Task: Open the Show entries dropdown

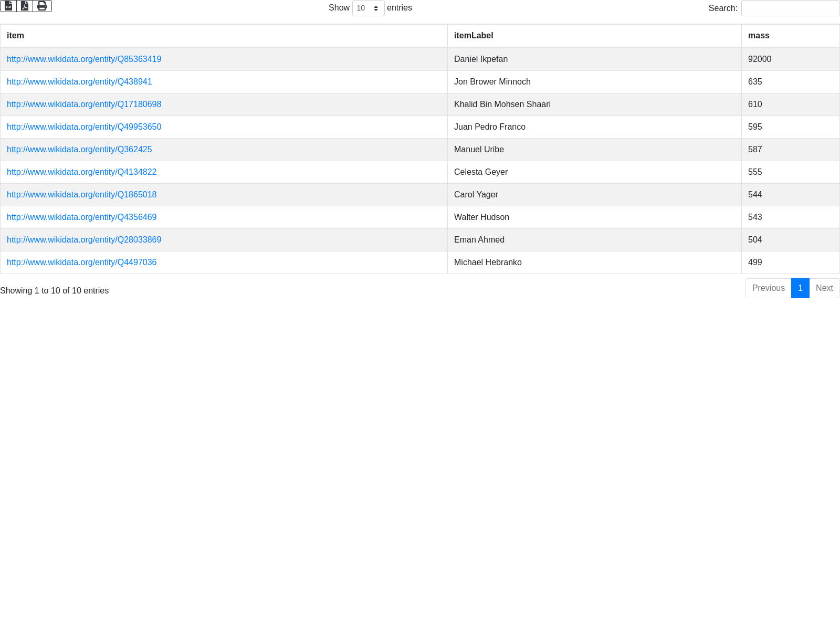Action: (368, 8)
